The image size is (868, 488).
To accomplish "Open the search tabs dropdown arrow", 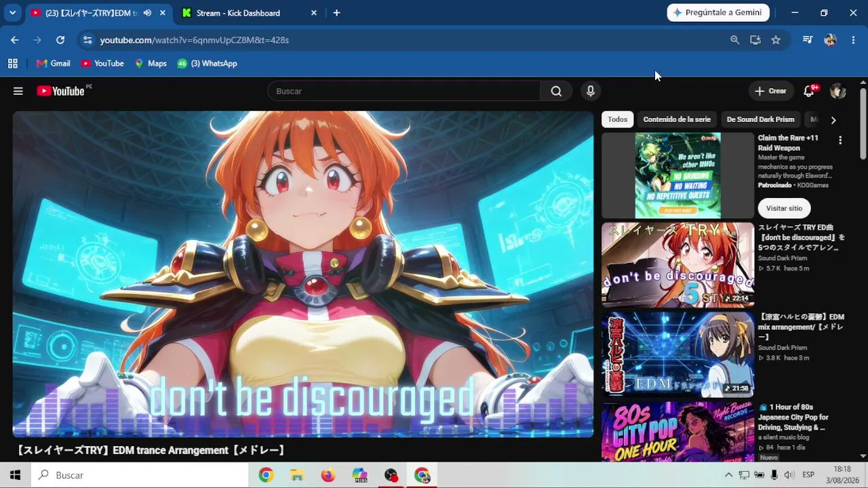I will 12,13.
